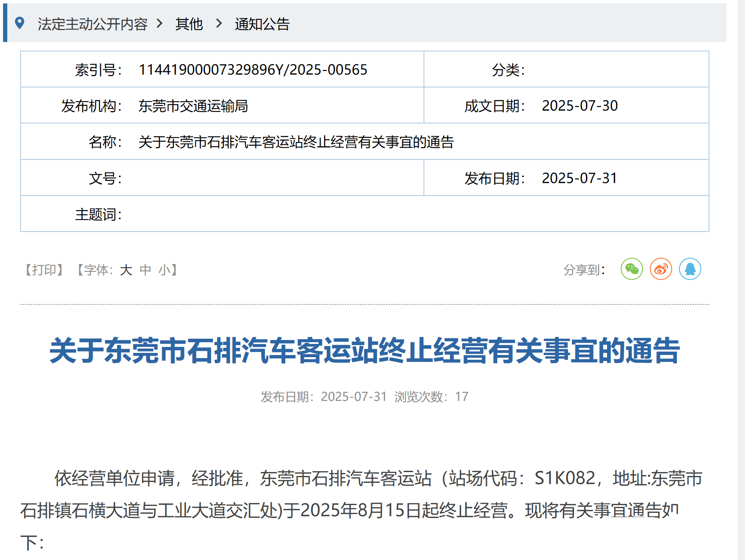
Task: Click the chevron arrow after 其他
Action: click(x=219, y=24)
